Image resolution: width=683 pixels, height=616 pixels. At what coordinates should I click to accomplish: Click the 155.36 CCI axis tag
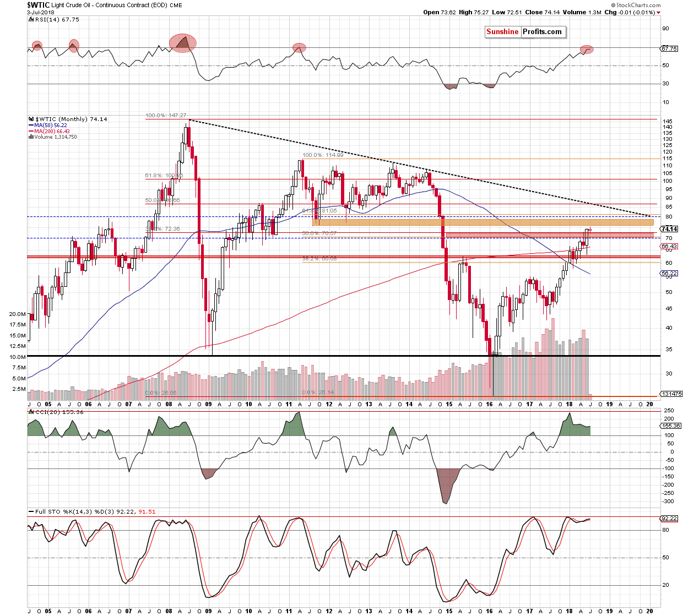(670, 426)
